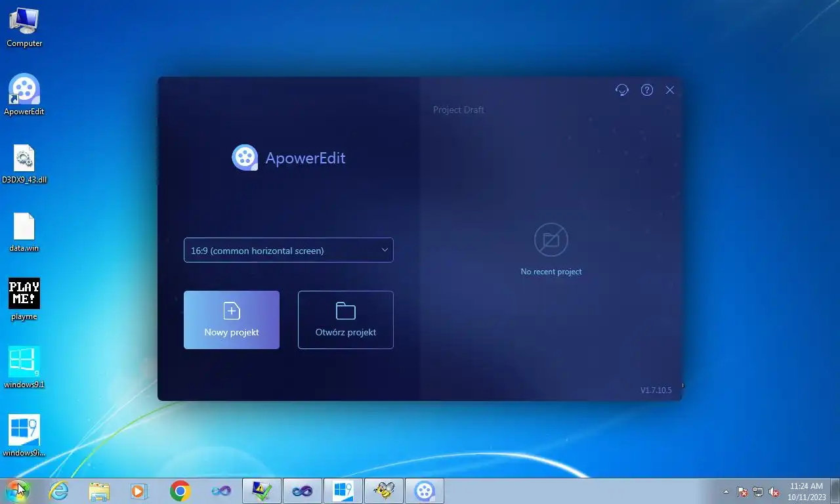
Task: Open the help question mark icon
Action: (647, 90)
